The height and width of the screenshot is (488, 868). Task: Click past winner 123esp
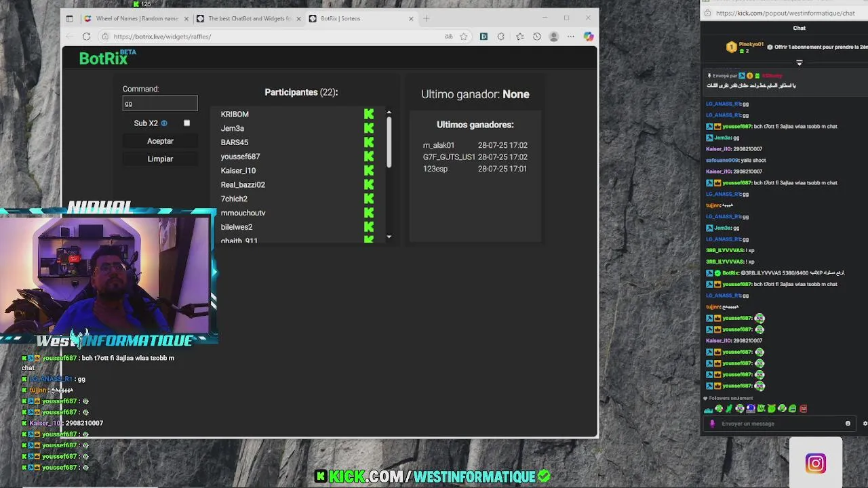435,169
